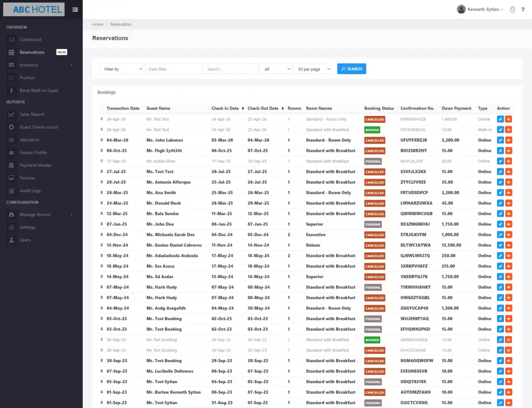Click the PENDING badge for 9X3ZMGMO6J
Viewport: 532px width, 408px height.
click(373, 224)
